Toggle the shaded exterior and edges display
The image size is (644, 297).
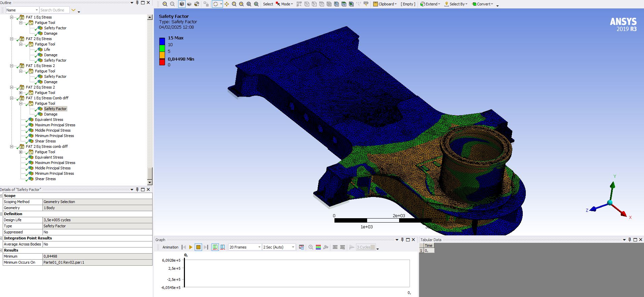coord(182,4)
